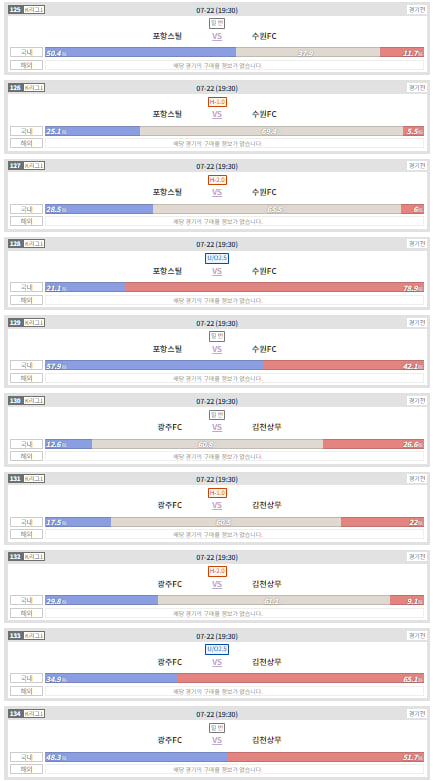Click the K리그1 league tag in match 131
This screenshot has width=433, height=781.
(34, 478)
